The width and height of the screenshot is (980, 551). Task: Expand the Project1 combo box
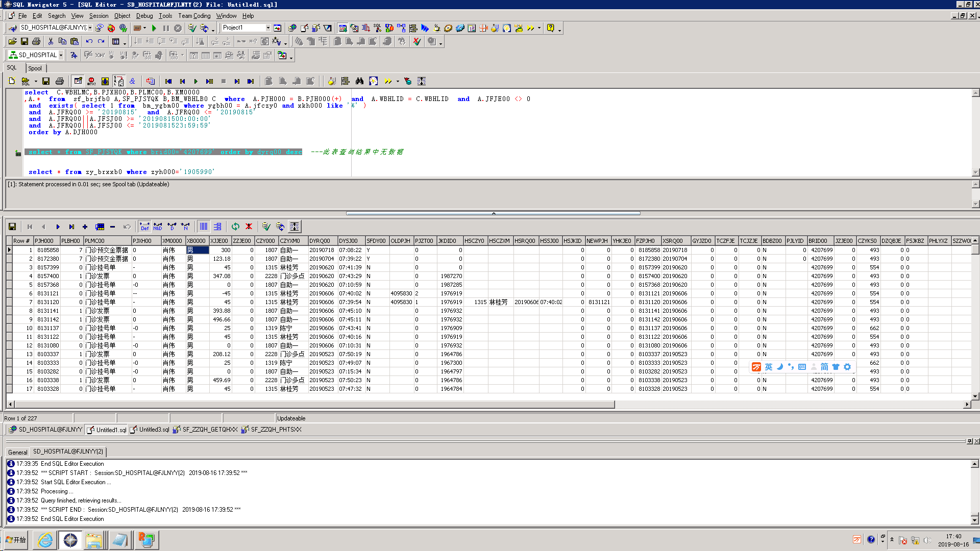267,28
